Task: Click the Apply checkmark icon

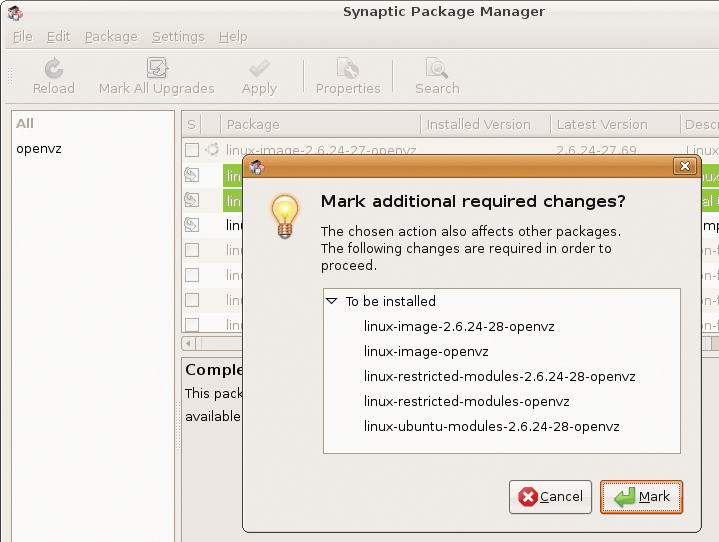Action: (259, 68)
